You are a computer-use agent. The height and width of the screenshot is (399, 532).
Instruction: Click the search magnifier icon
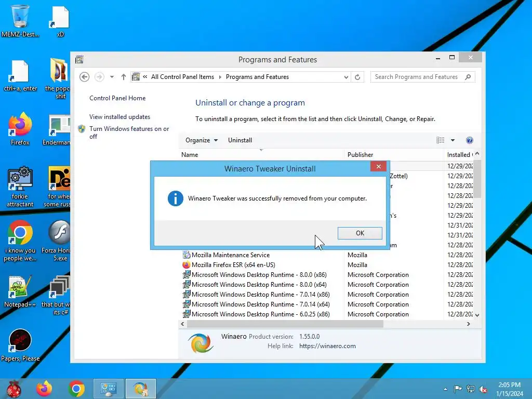(x=468, y=77)
